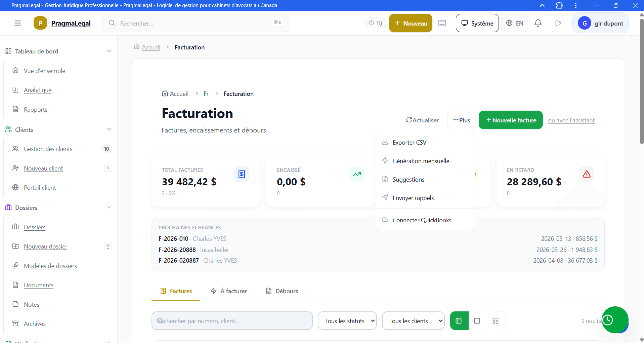Switch to the À facturer tab

click(229, 291)
